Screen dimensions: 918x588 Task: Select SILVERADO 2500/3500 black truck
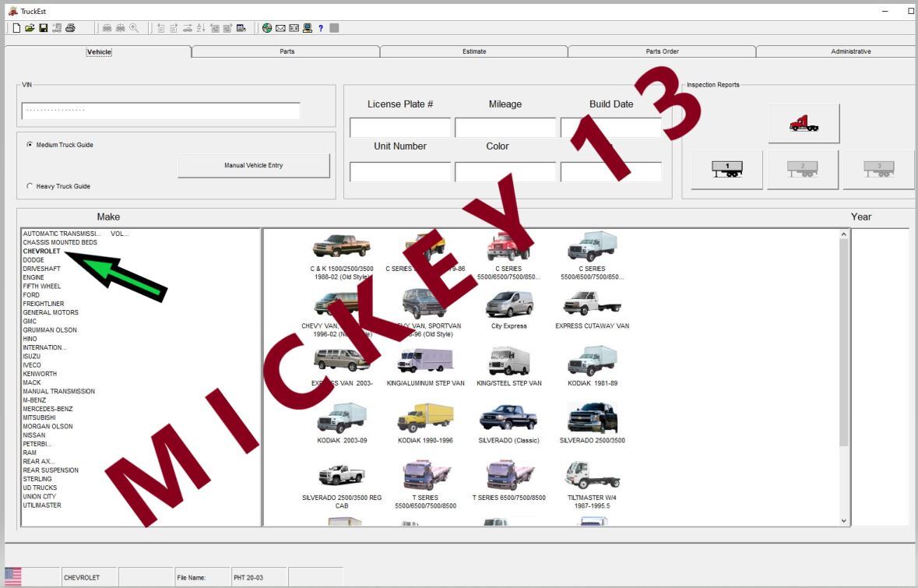(x=592, y=417)
